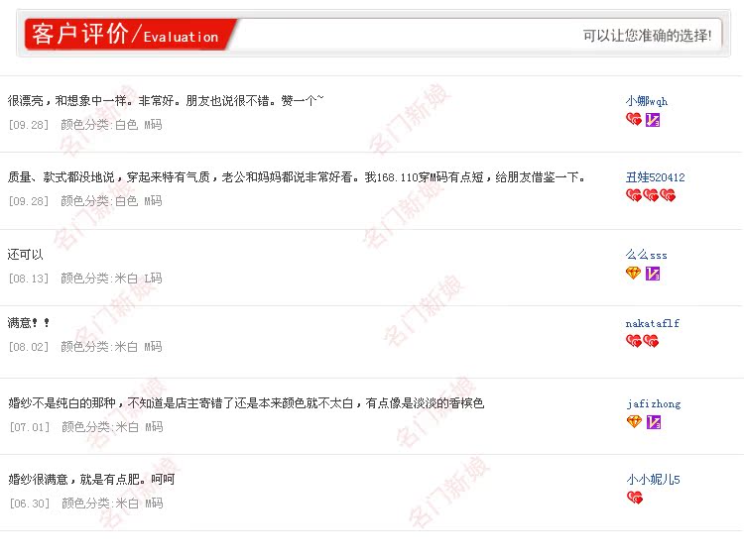Click the red heart badge under 小娜wqh
The height and width of the screenshot is (560, 744).
(634, 119)
